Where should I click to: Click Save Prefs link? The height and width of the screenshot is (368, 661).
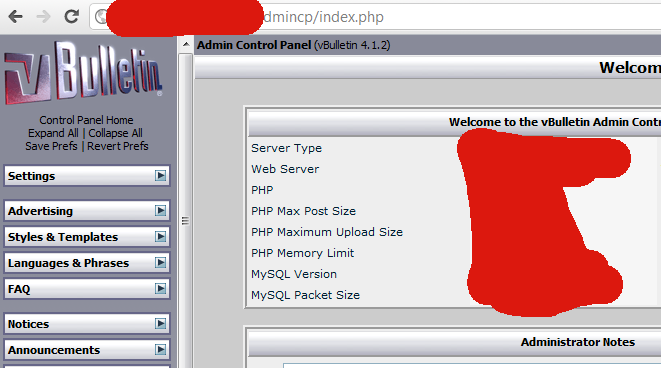[51, 146]
